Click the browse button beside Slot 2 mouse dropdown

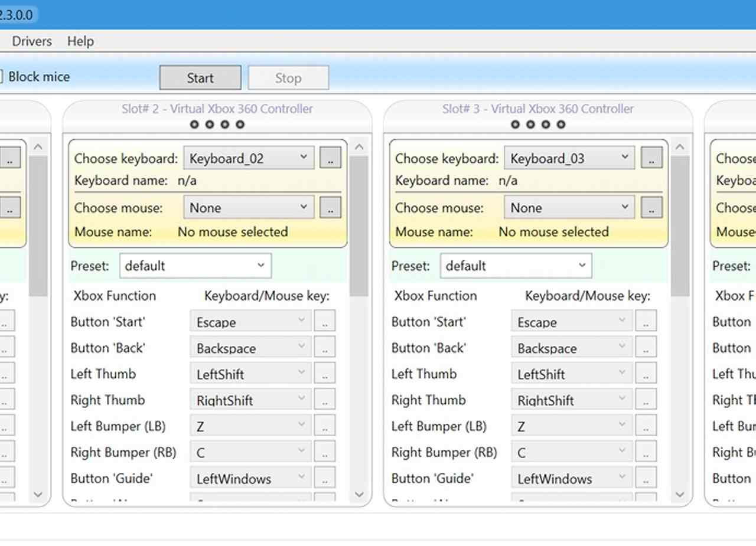[330, 208]
